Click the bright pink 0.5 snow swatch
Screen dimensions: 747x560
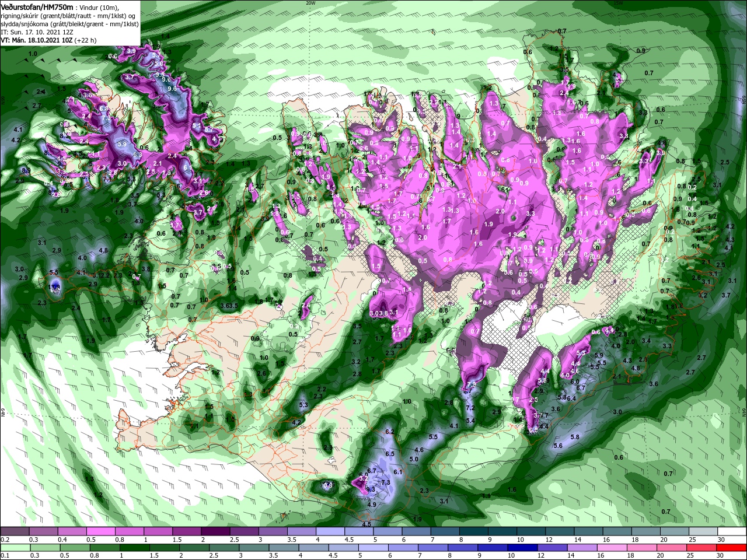click(100, 531)
